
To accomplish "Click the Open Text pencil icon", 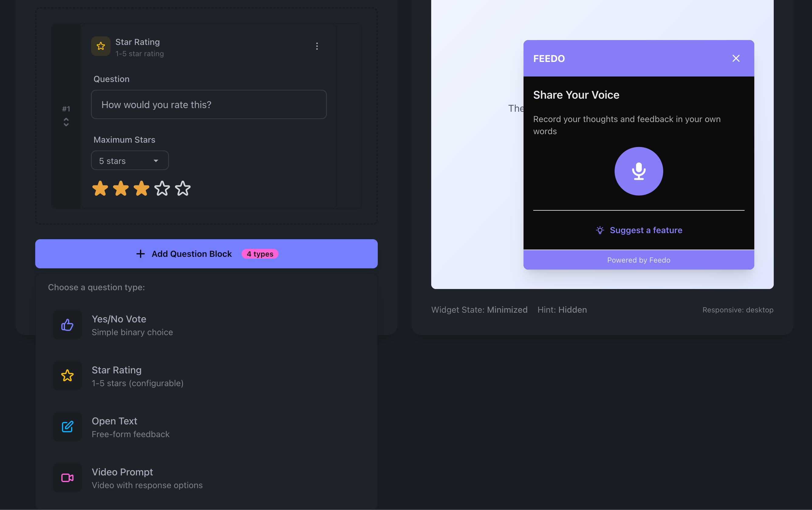I will point(67,427).
